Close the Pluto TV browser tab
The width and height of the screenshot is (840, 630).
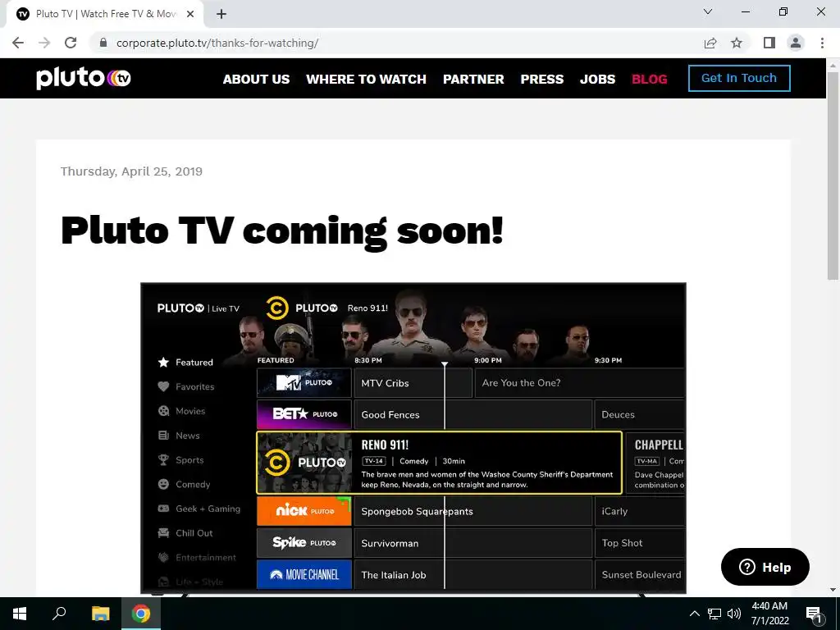190,15
